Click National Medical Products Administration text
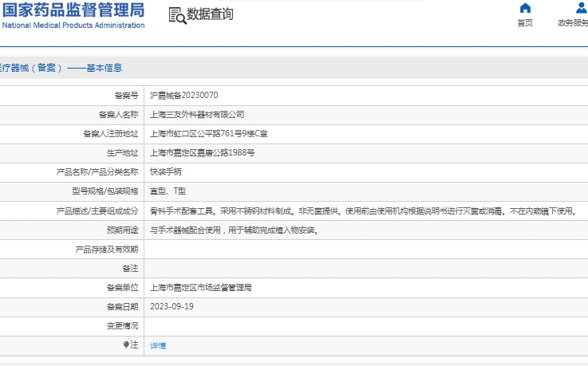 tap(73, 25)
